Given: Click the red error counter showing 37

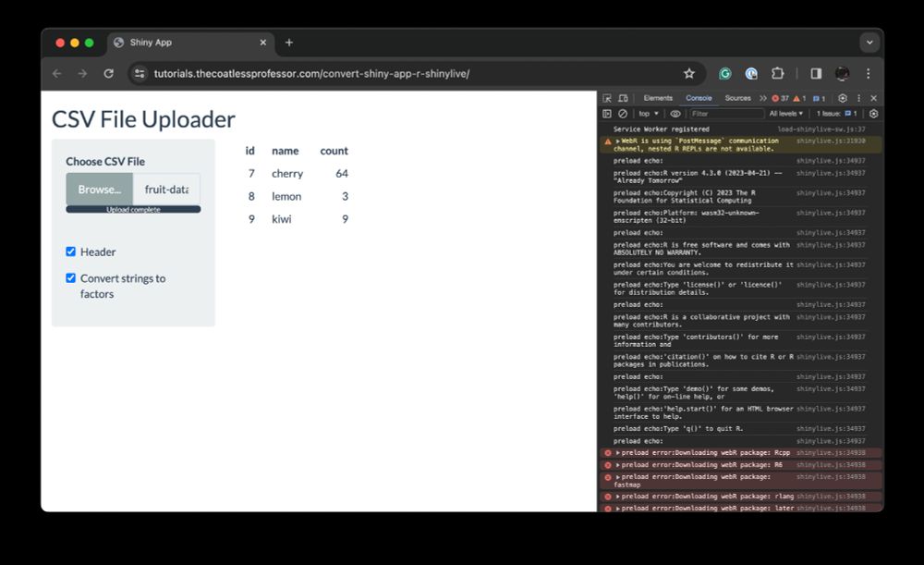Looking at the screenshot, I should (x=780, y=97).
